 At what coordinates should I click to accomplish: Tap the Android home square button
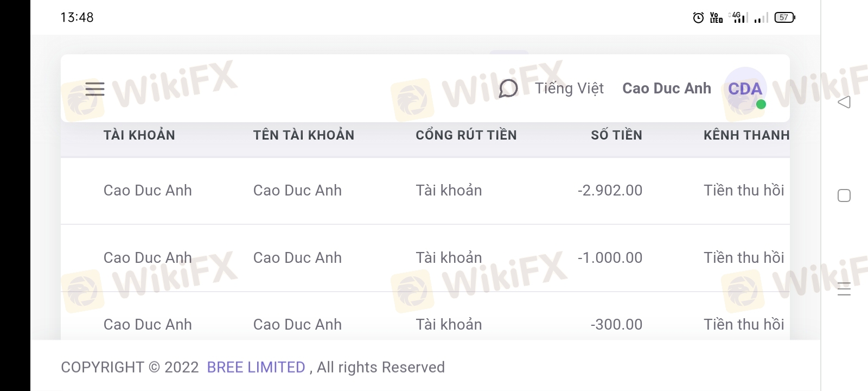pos(844,195)
